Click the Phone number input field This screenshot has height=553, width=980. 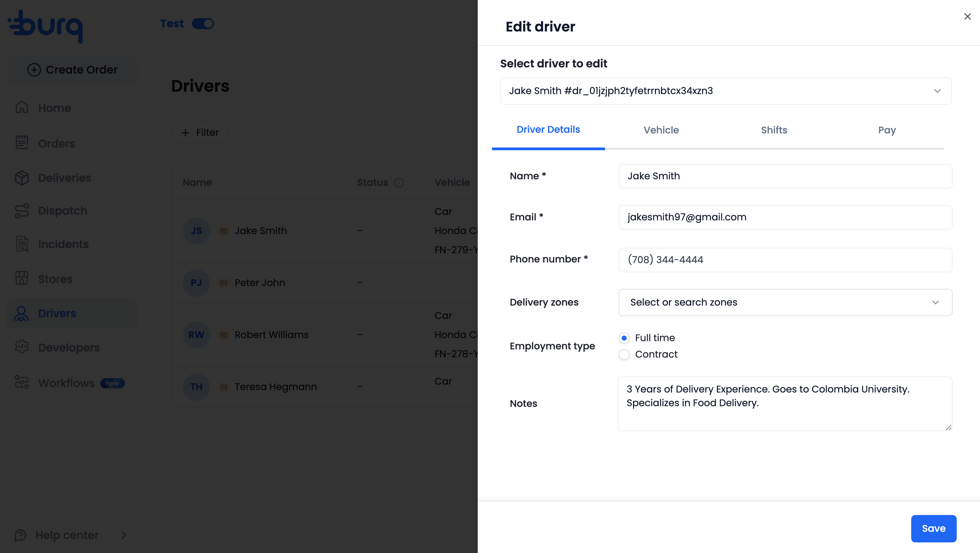[x=785, y=260]
